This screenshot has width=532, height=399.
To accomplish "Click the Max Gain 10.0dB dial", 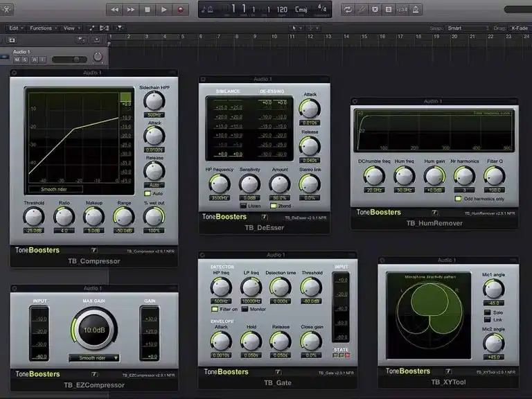I will click(x=94, y=330).
